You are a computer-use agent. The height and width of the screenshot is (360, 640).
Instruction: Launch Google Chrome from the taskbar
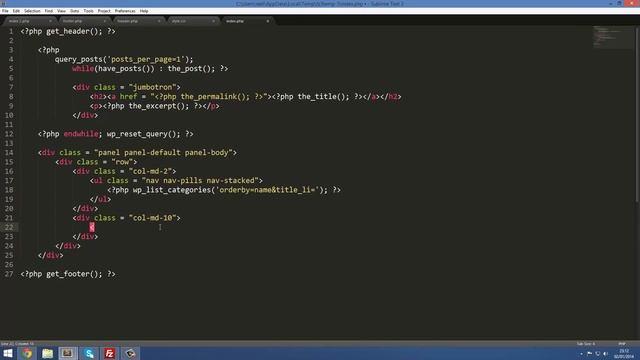27,353
